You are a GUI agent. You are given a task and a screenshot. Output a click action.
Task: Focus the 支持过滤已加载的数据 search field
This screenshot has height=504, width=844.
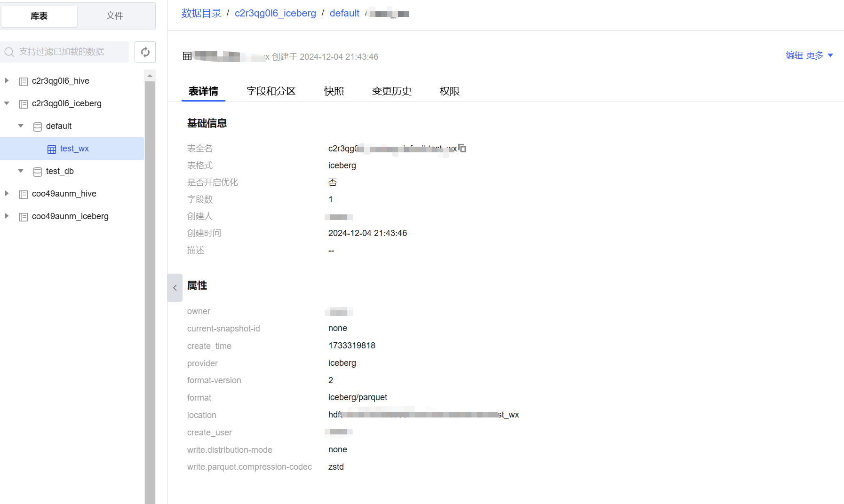pyautogui.click(x=66, y=52)
